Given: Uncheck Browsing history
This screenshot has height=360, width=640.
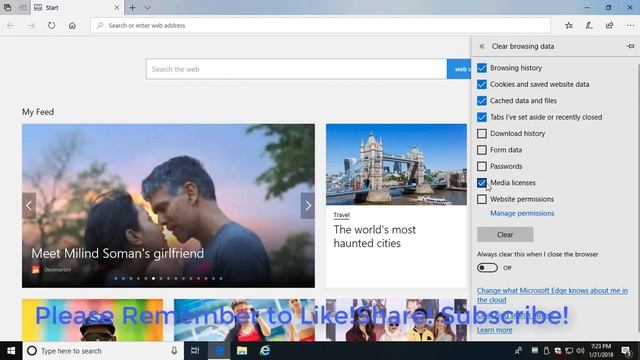Looking at the screenshot, I should (482, 68).
